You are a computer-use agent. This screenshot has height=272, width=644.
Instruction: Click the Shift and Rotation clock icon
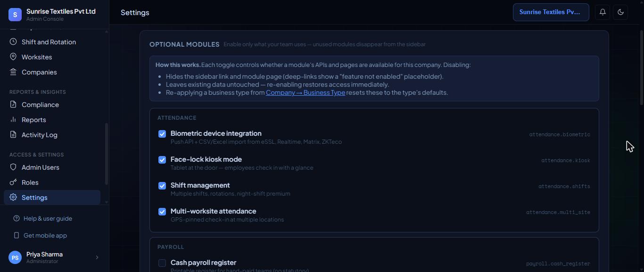pyautogui.click(x=13, y=42)
